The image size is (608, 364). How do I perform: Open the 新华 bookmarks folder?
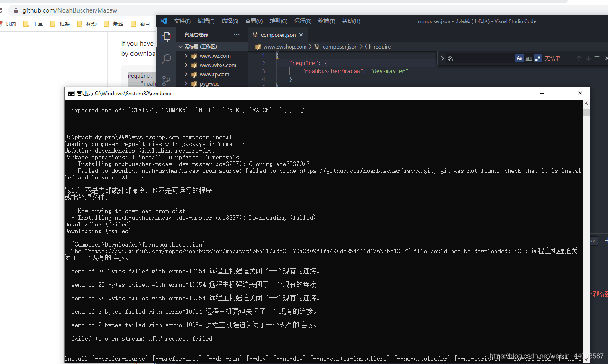pos(114,24)
